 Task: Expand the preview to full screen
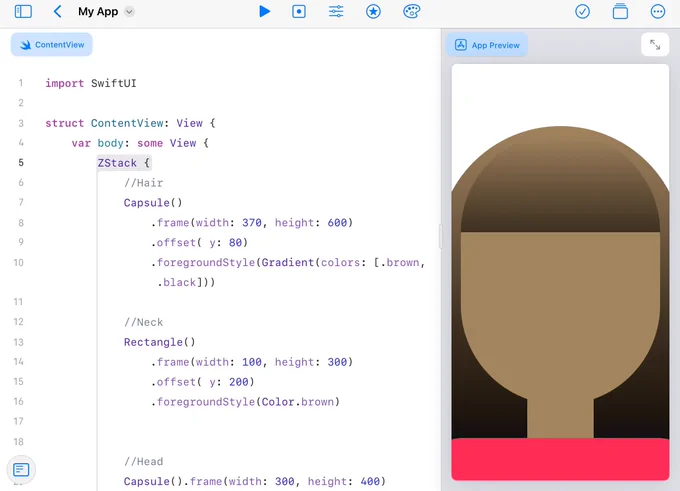pyautogui.click(x=655, y=45)
